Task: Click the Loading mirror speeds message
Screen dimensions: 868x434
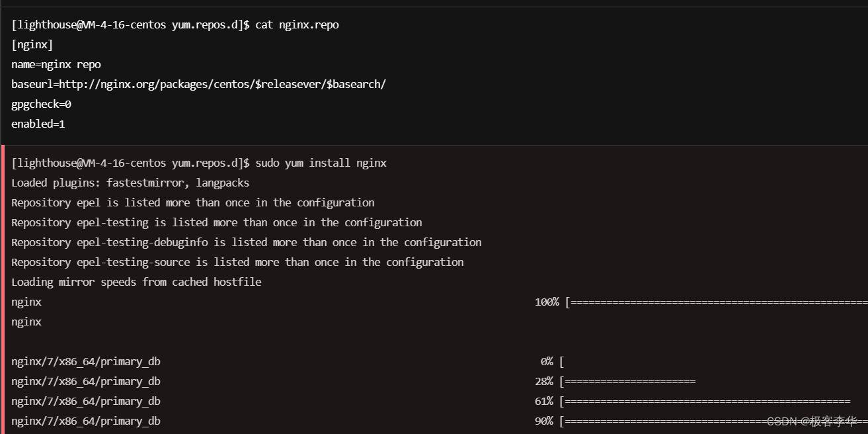Action: coord(136,282)
